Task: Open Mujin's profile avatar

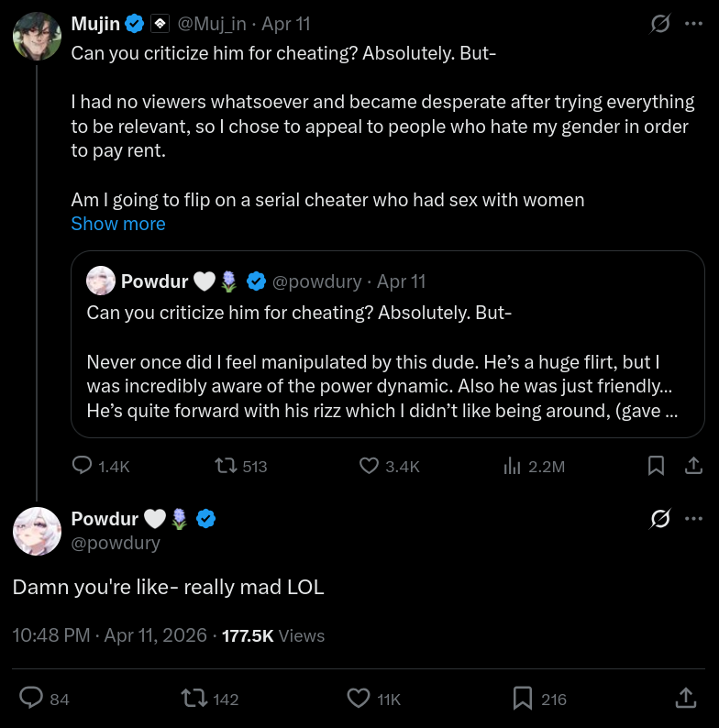Action: pos(38,36)
